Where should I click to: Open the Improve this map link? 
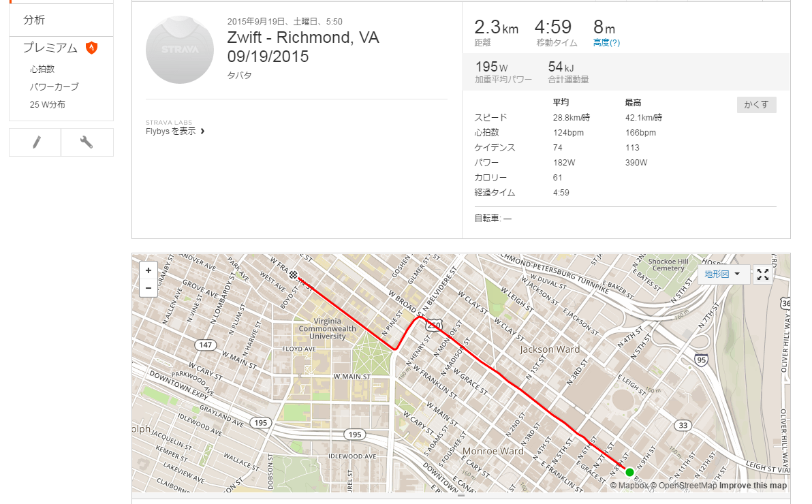click(753, 486)
